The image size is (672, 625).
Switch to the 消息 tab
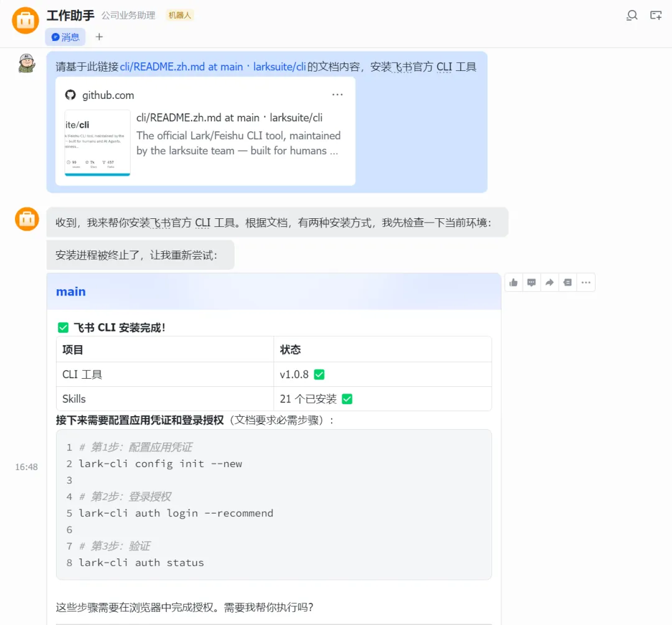tap(65, 37)
